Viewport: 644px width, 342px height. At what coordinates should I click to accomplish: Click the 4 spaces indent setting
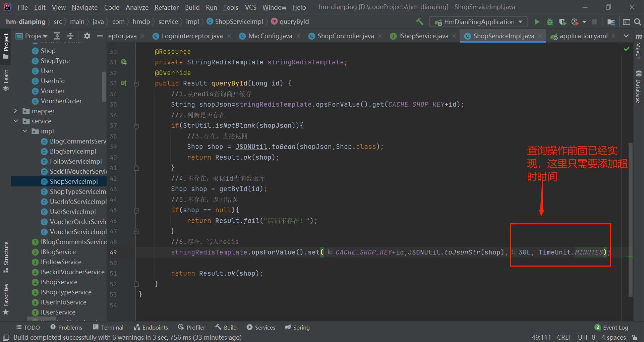click(613, 337)
